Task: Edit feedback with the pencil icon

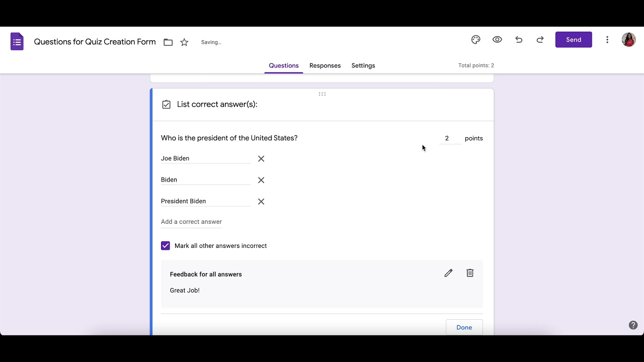Action: tap(448, 273)
